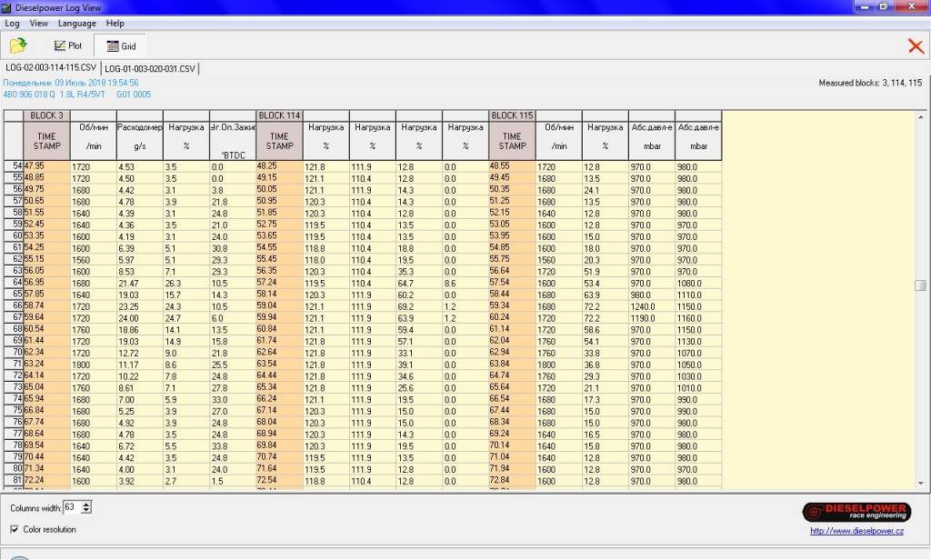Open the View menu
Screen dimensions: 931x560
38,23
